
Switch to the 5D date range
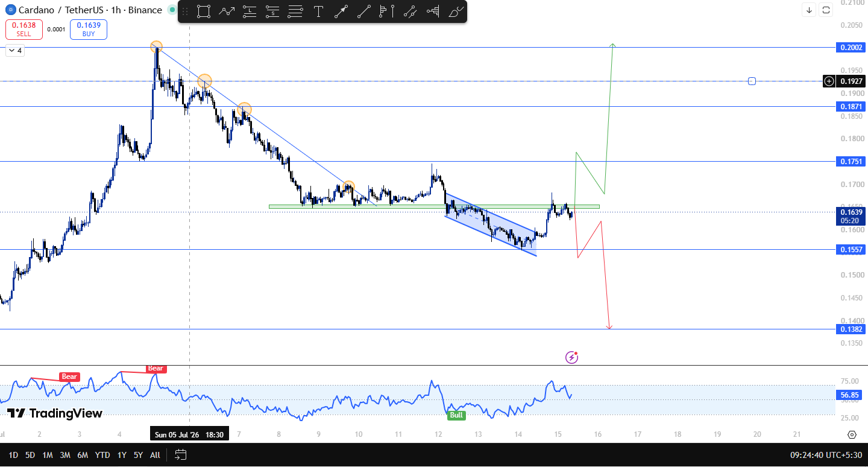point(30,455)
